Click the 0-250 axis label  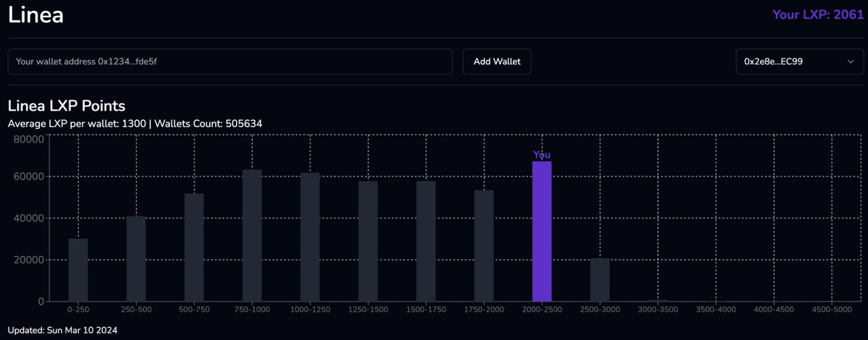[78, 310]
